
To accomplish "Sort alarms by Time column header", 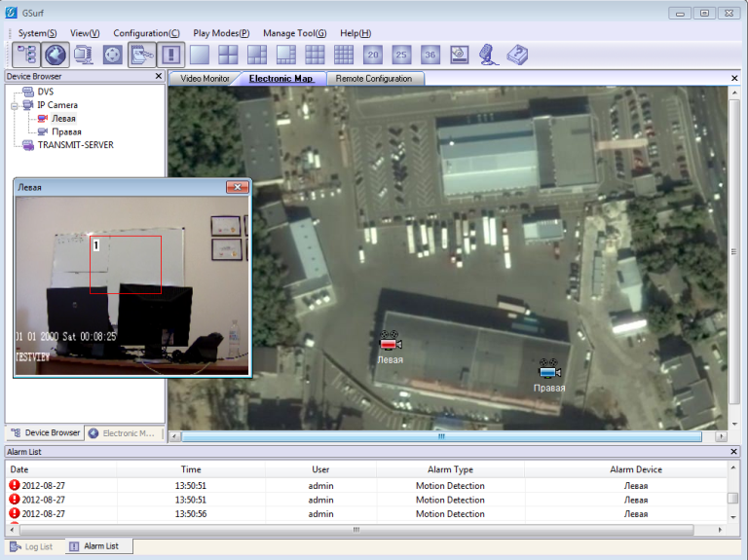I will [191, 469].
